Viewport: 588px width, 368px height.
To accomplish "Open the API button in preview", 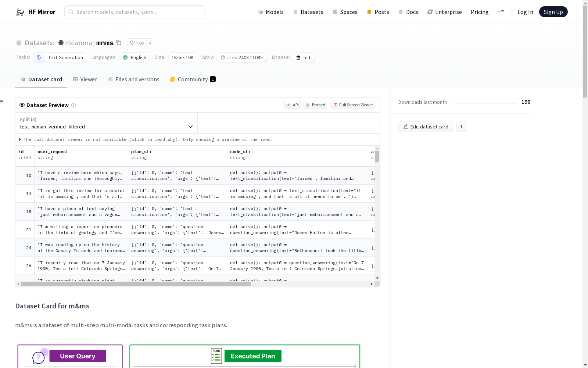I will [x=293, y=105].
